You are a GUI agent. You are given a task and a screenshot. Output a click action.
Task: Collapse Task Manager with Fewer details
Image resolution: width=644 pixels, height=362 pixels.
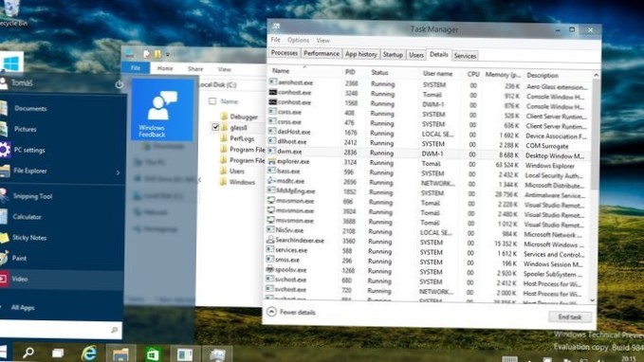tap(291, 312)
